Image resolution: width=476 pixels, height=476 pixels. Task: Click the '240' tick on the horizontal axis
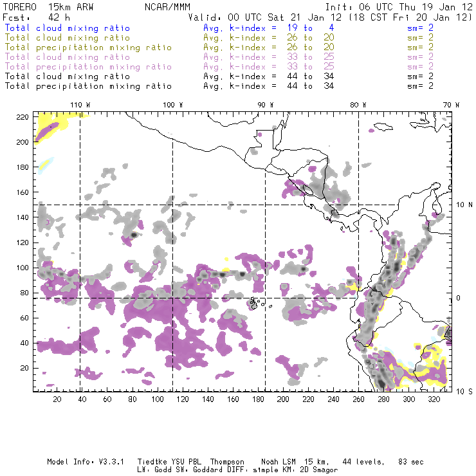[333, 399]
